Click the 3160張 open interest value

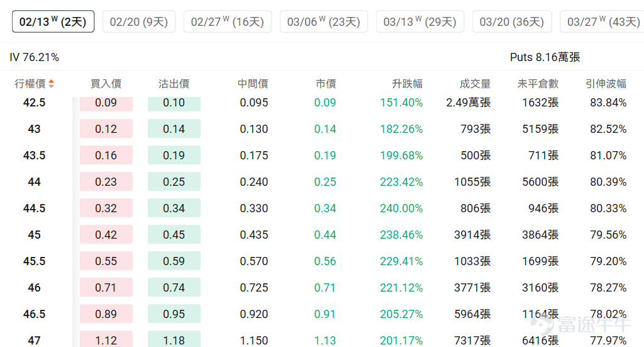coord(540,287)
